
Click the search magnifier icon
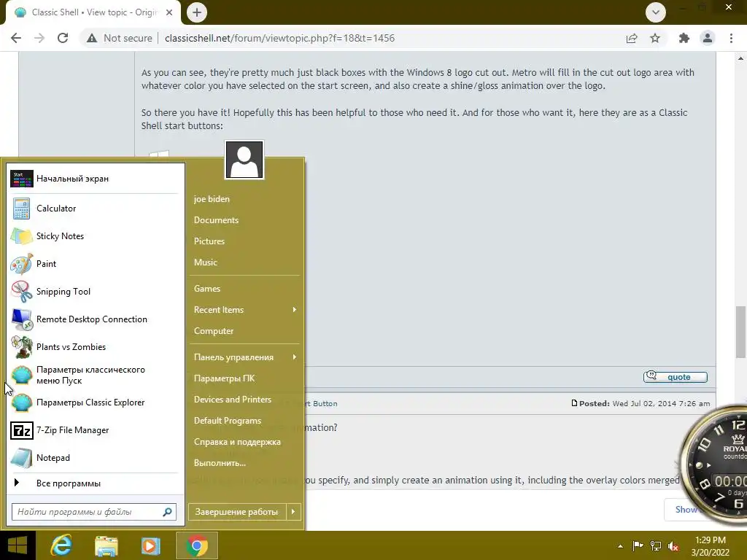point(167,512)
